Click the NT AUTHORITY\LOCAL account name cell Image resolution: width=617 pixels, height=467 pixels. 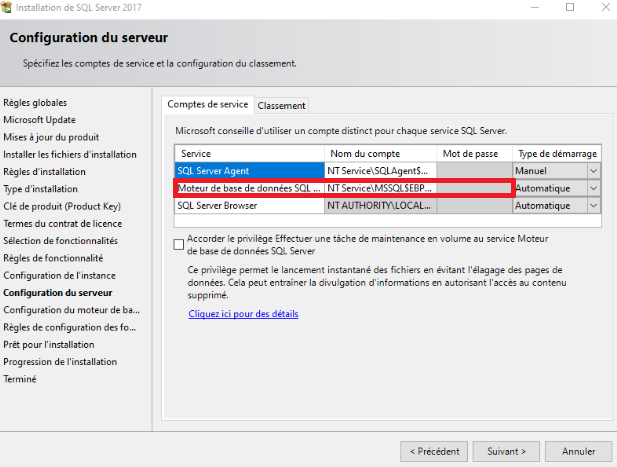[381, 205]
